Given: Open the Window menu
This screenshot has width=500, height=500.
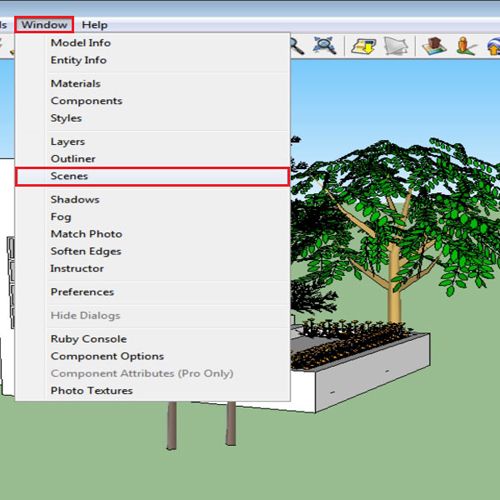Looking at the screenshot, I should pos(44,25).
